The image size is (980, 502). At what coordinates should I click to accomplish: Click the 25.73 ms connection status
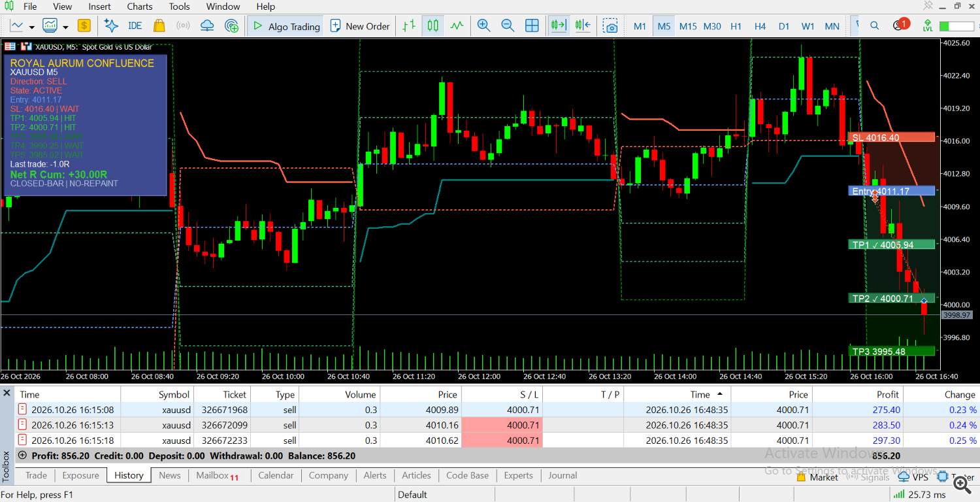point(921,495)
